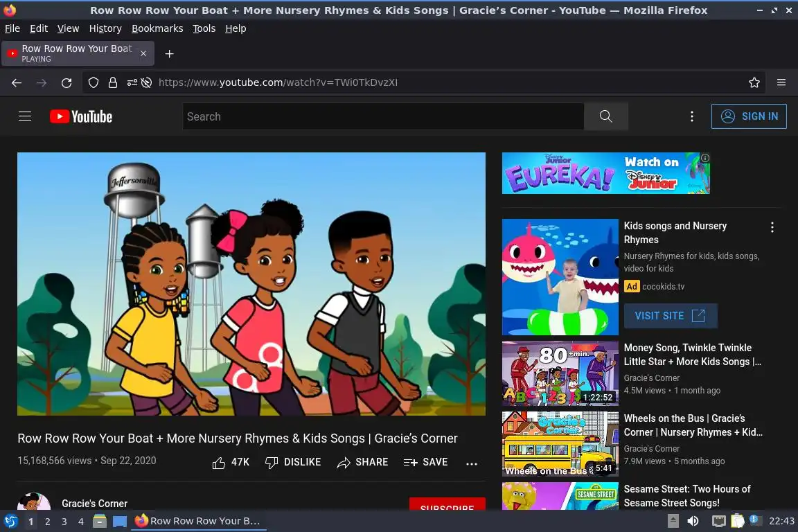The image size is (798, 532).
Task: Click the removable media eject tray icon
Action: coord(673,521)
